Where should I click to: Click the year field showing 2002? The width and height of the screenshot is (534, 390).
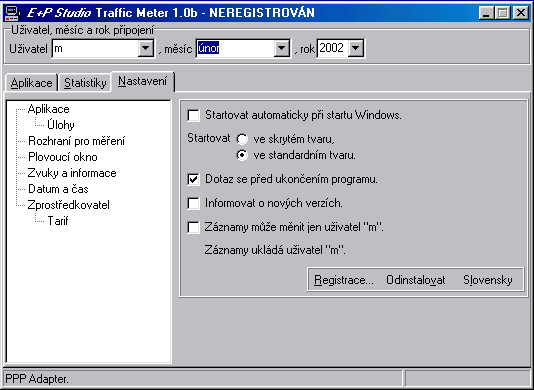point(332,48)
